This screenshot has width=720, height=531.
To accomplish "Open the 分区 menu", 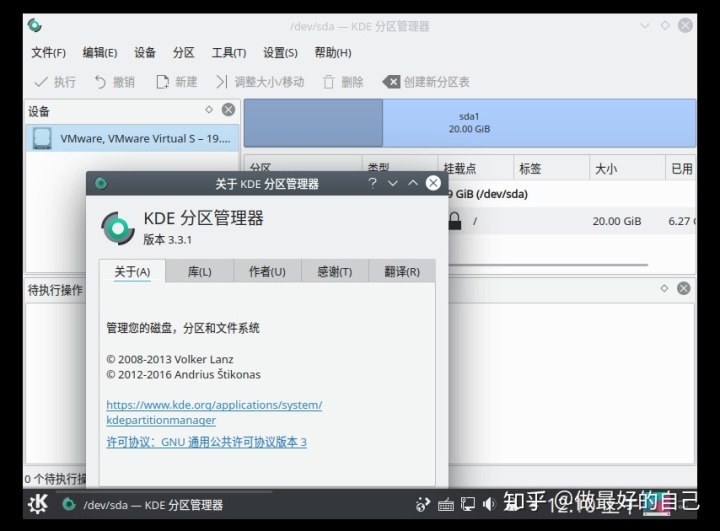I will click(184, 53).
